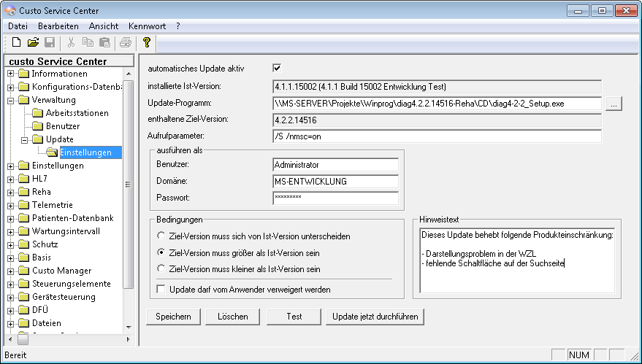Collapse the Verwaltung tree node
The width and height of the screenshot is (642, 364).
pos(11,100)
